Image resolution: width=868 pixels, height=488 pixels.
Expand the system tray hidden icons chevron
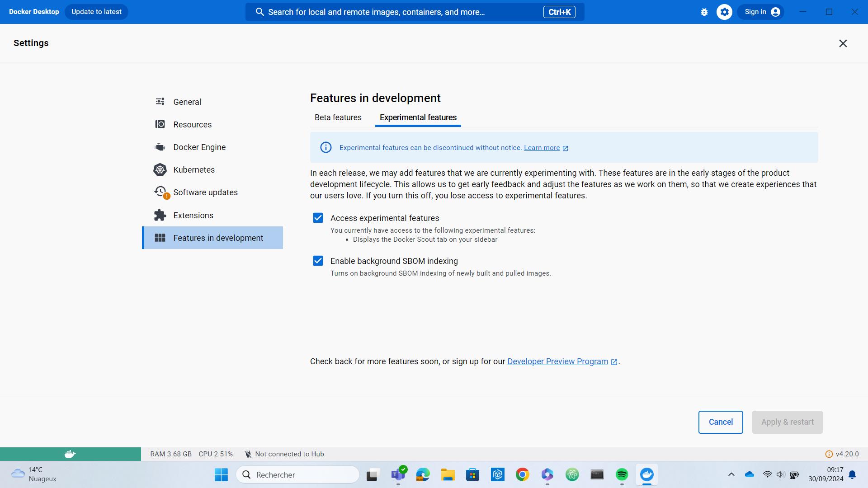coord(731,474)
